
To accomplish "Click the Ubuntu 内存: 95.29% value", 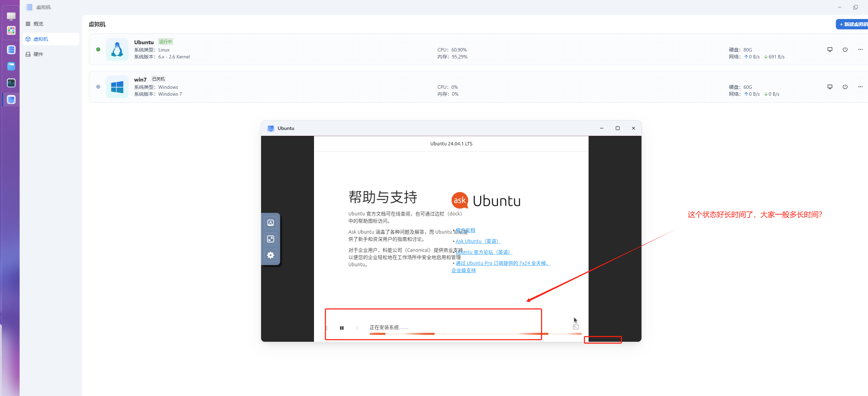I will pyautogui.click(x=452, y=57).
